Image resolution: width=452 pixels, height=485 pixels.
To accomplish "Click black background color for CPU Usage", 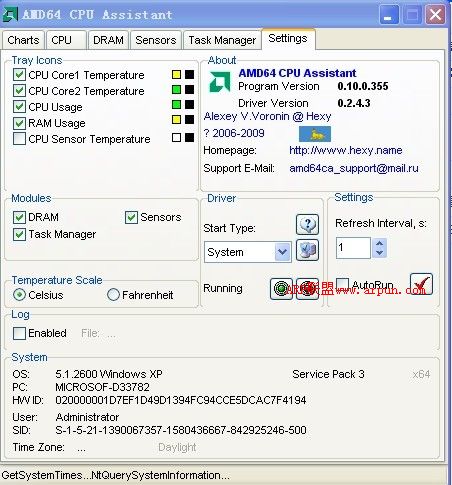I will [x=190, y=104].
